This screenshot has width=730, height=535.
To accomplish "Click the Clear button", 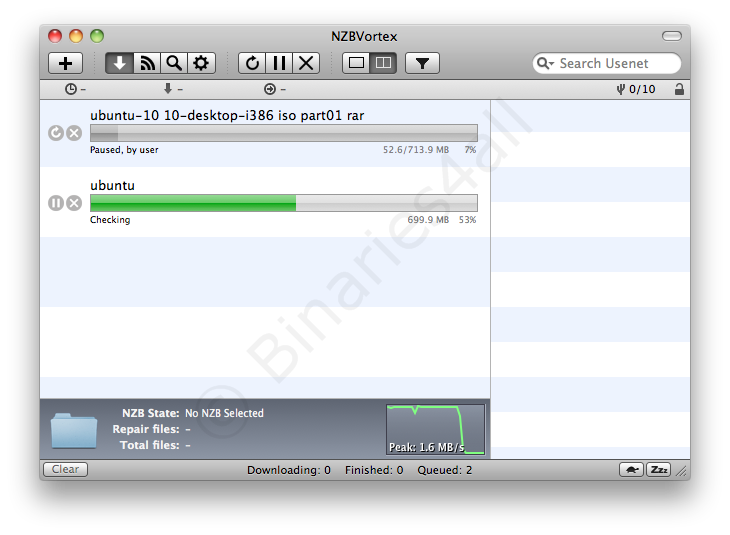I will tap(65, 469).
